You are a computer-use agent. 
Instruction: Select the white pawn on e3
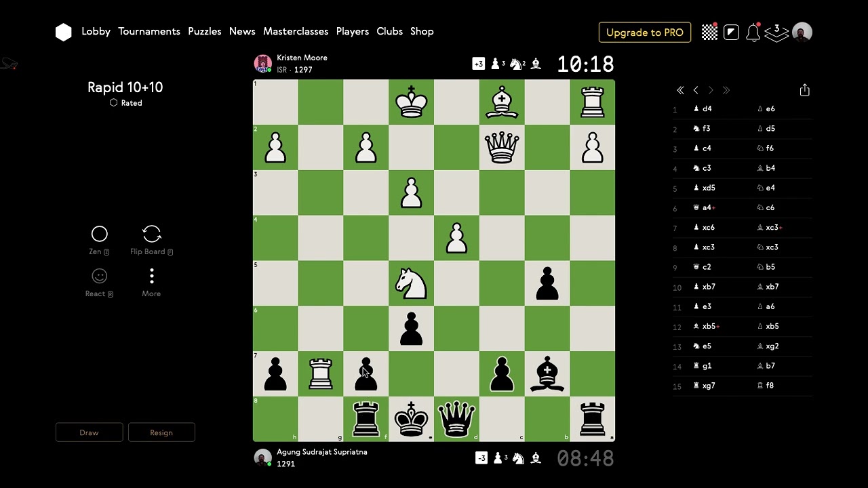pos(411,193)
